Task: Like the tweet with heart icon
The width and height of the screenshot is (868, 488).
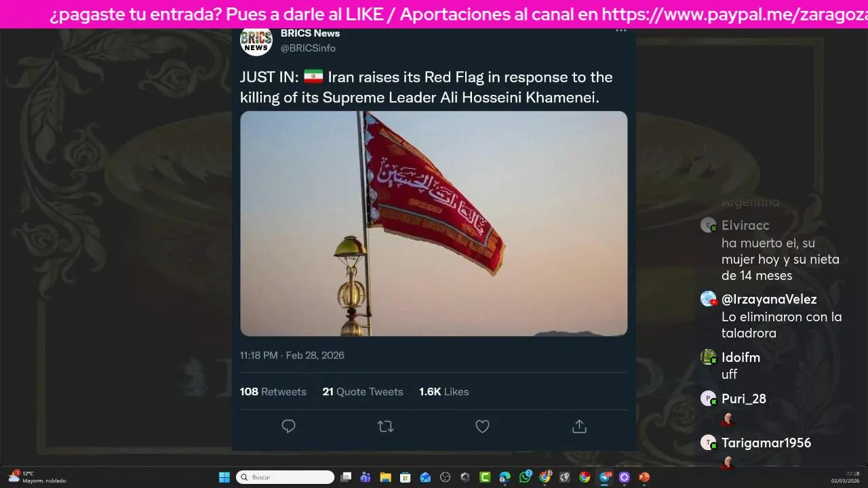Action: tap(482, 426)
